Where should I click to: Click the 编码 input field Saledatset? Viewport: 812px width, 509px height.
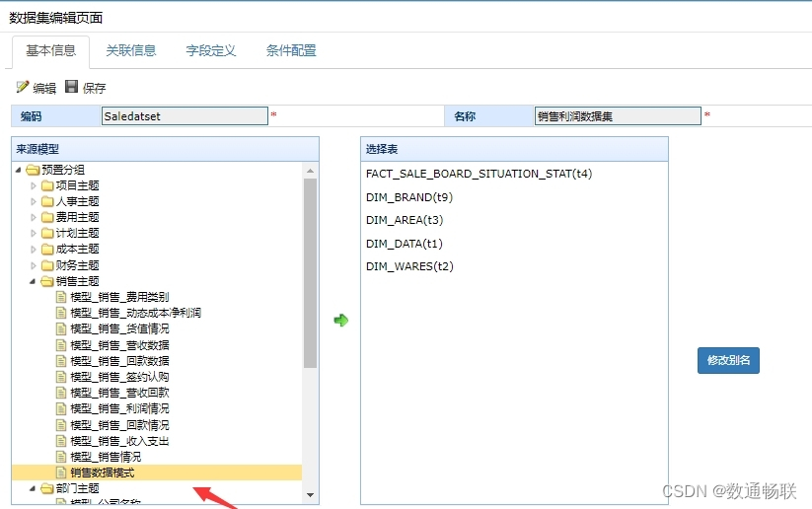[185, 116]
